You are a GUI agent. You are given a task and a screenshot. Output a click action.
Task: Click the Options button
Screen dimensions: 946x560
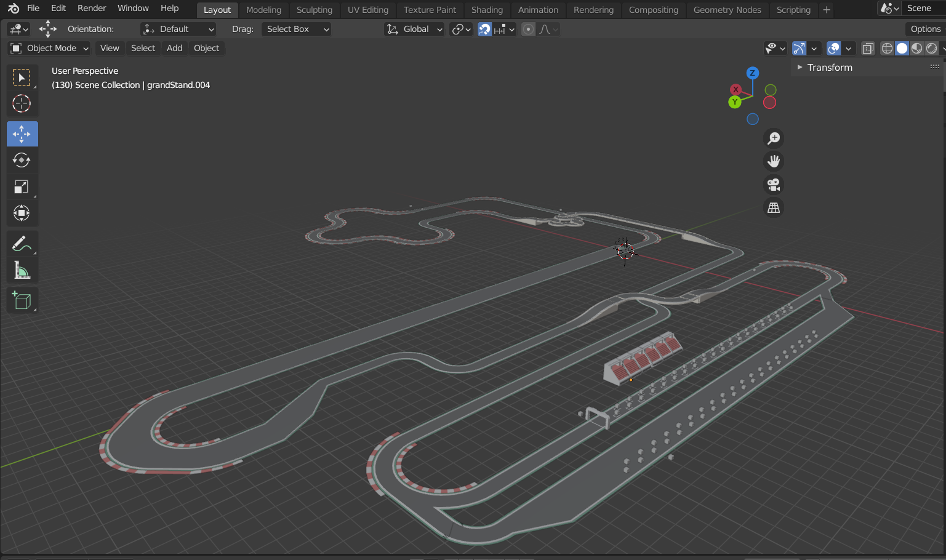(x=926, y=29)
